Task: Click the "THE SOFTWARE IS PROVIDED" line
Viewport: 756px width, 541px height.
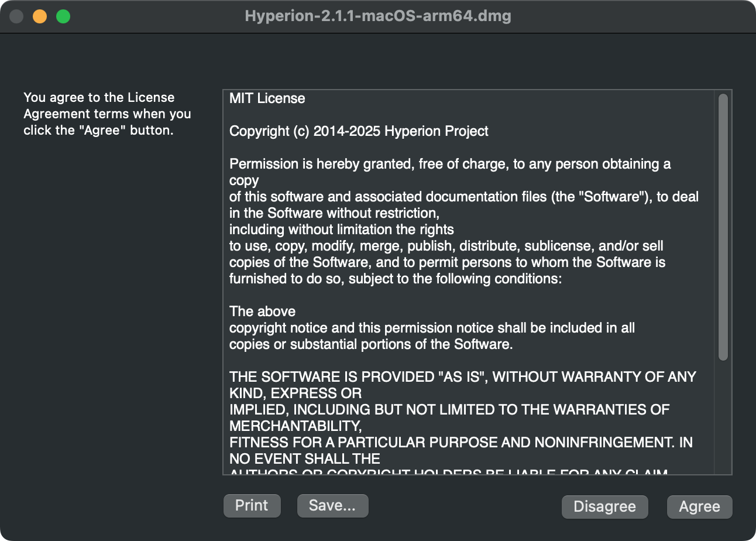Action: point(462,377)
